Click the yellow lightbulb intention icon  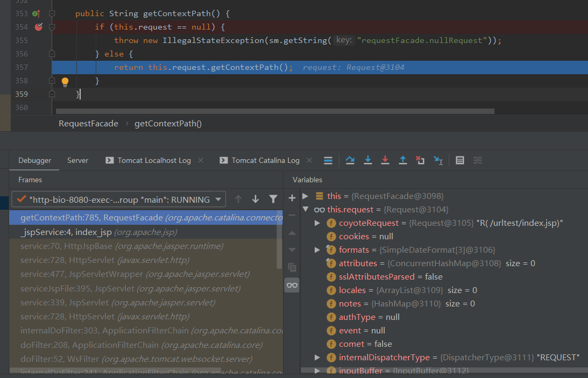(x=65, y=82)
